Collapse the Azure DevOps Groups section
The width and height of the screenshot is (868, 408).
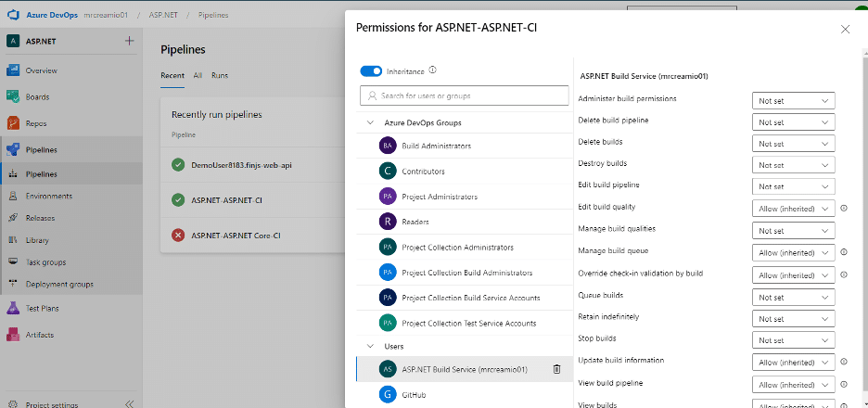click(x=370, y=123)
